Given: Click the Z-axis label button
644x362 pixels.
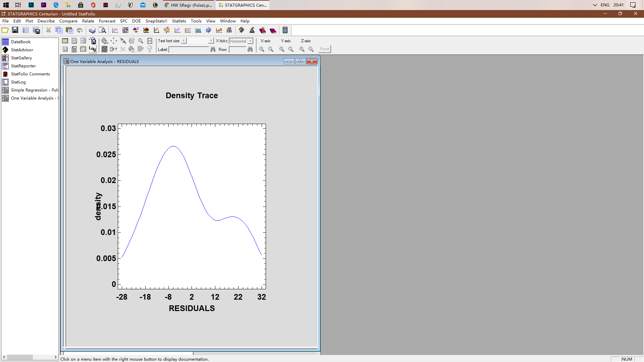Looking at the screenshot, I should pos(306,41).
